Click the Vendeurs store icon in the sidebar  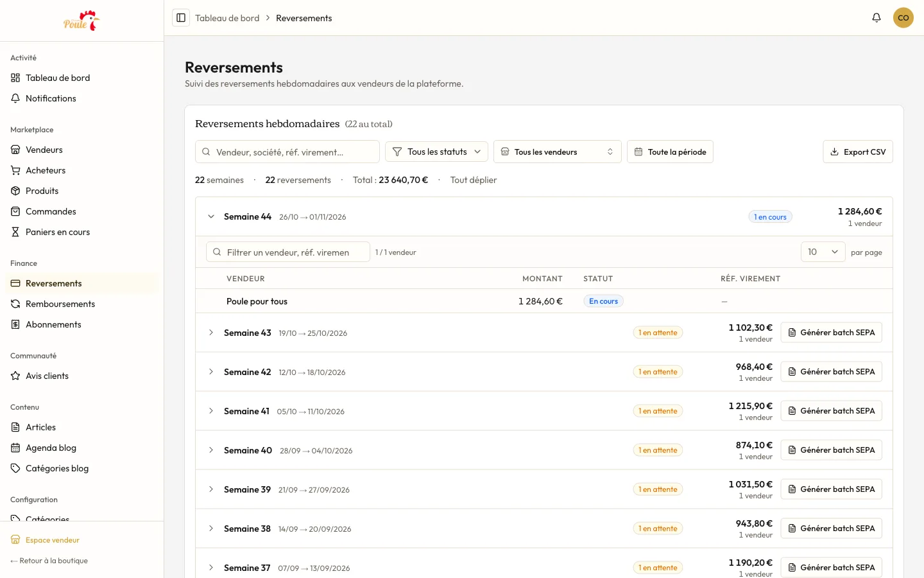pos(15,150)
